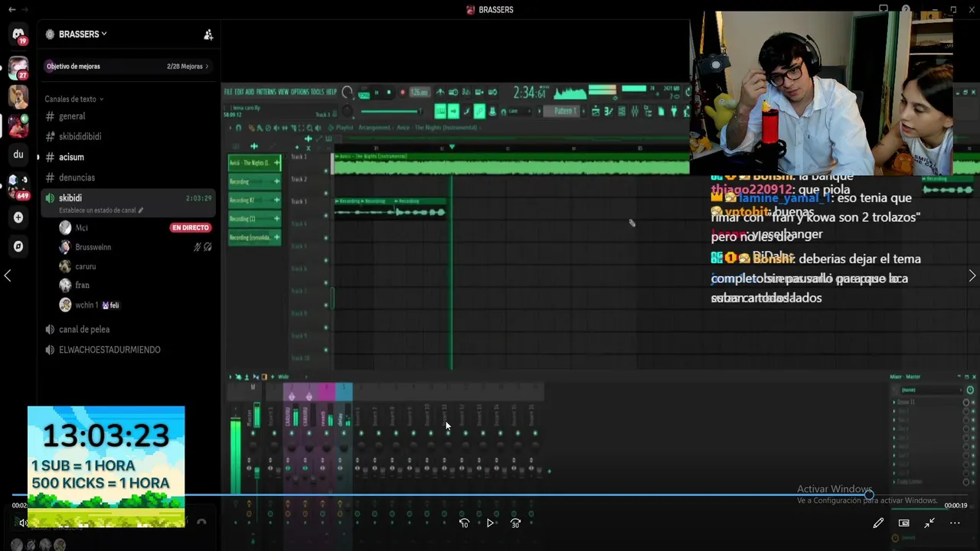Click FL Studio transport stop button
Viewport: 980px width, 551px height.
[389, 93]
